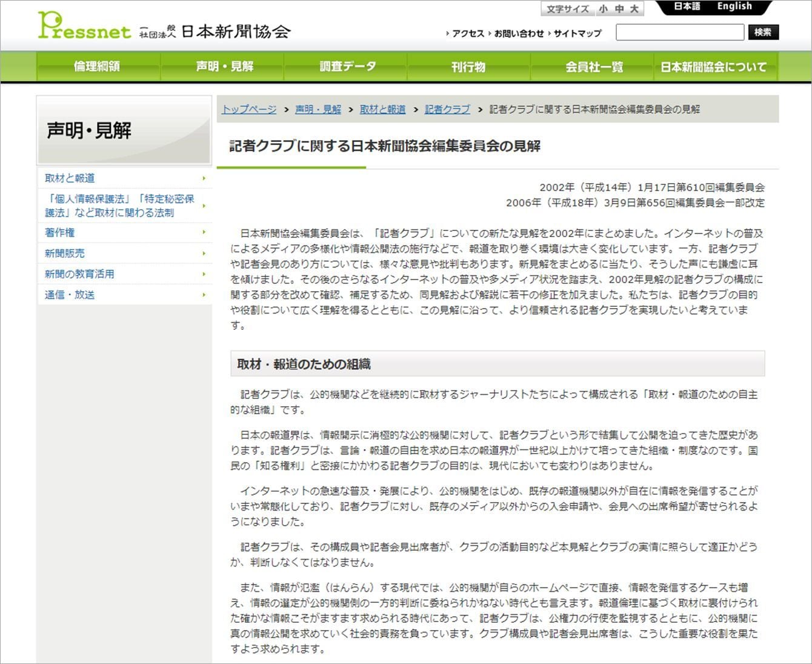Image resolution: width=812 pixels, height=664 pixels.
Task: Expand 著作権 sidebar item
Action: click(x=60, y=233)
